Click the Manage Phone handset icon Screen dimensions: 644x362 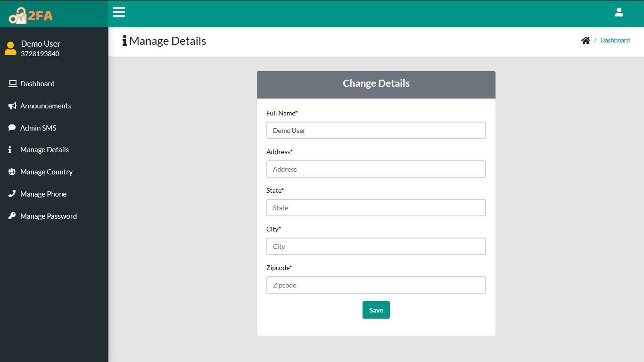pos(12,194)
